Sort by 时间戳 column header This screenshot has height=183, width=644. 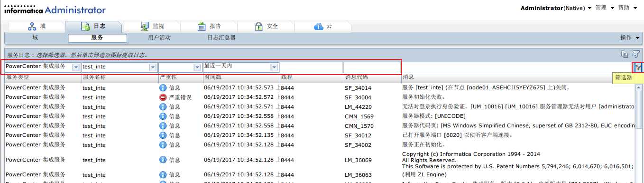click(241, 77)
